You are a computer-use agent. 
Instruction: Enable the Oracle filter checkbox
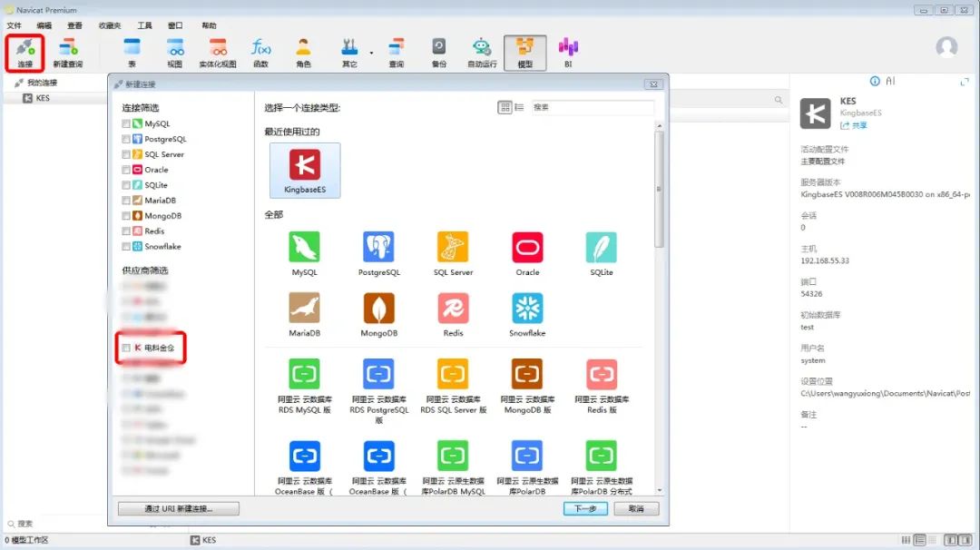click(126, 170)
